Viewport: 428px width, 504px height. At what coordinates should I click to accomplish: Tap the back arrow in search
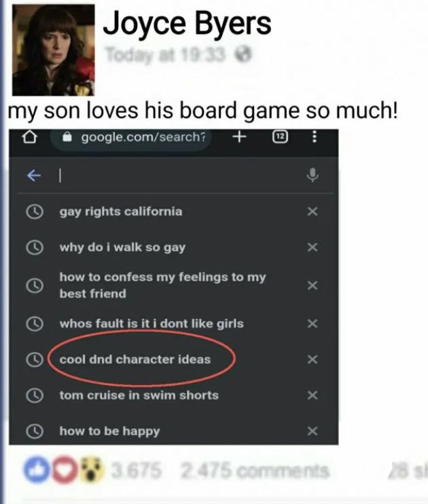(34, 175)
